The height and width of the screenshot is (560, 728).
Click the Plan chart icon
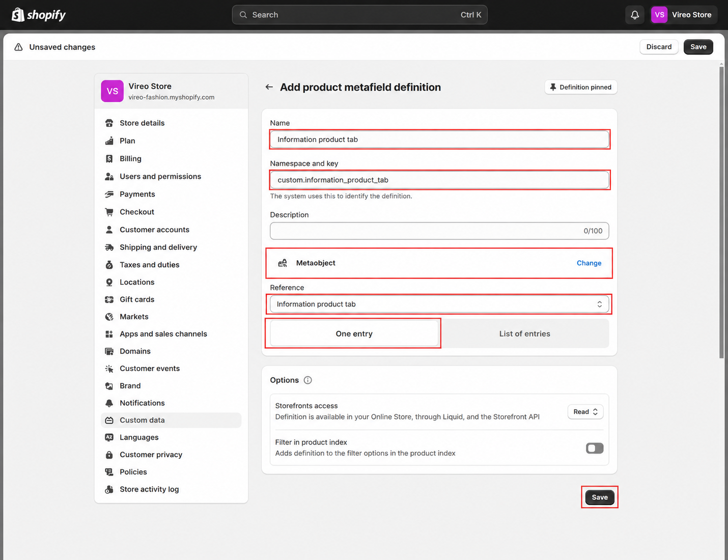109,141
